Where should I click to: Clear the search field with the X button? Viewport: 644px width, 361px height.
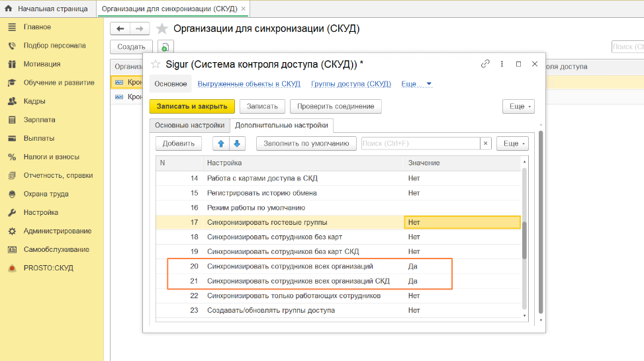(486, 143)
